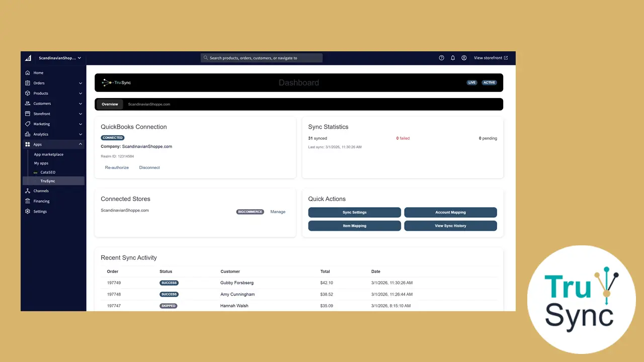Click the View storefront external link icon
Screen dimensions: 644x362
coord(506,58)
